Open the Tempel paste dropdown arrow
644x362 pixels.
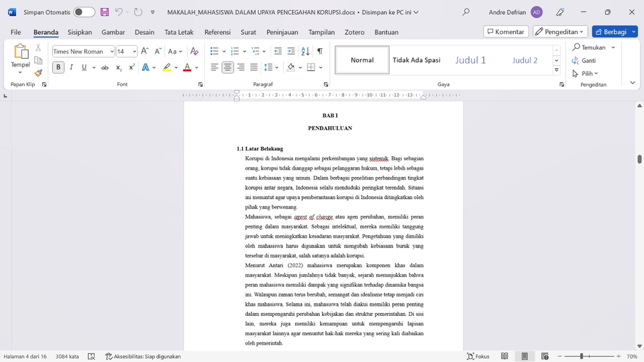(20, 72)
